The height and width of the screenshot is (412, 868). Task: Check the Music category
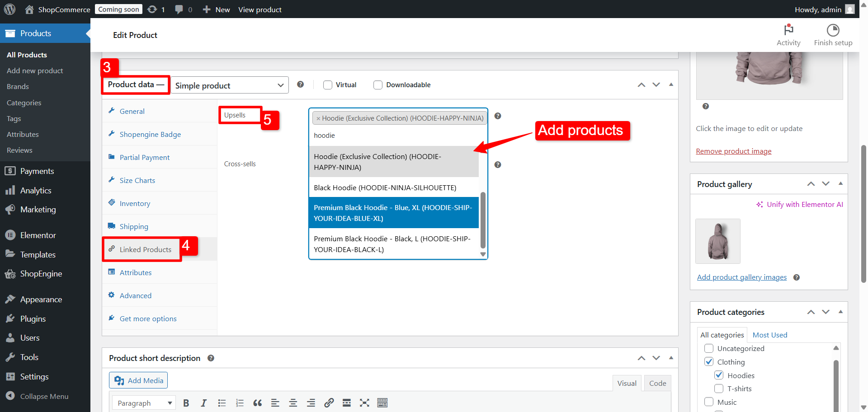[709, 402]
